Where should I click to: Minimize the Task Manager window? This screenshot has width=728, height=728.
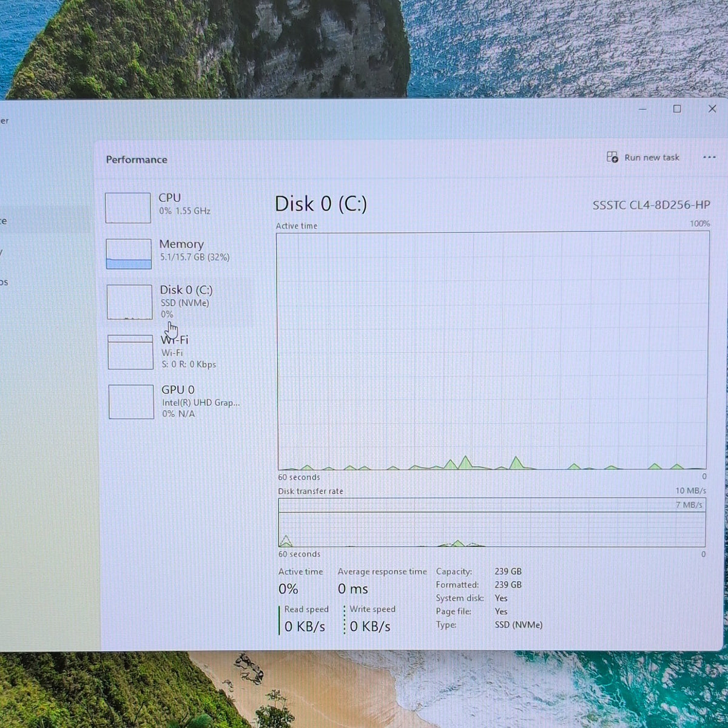coord(642,109)
